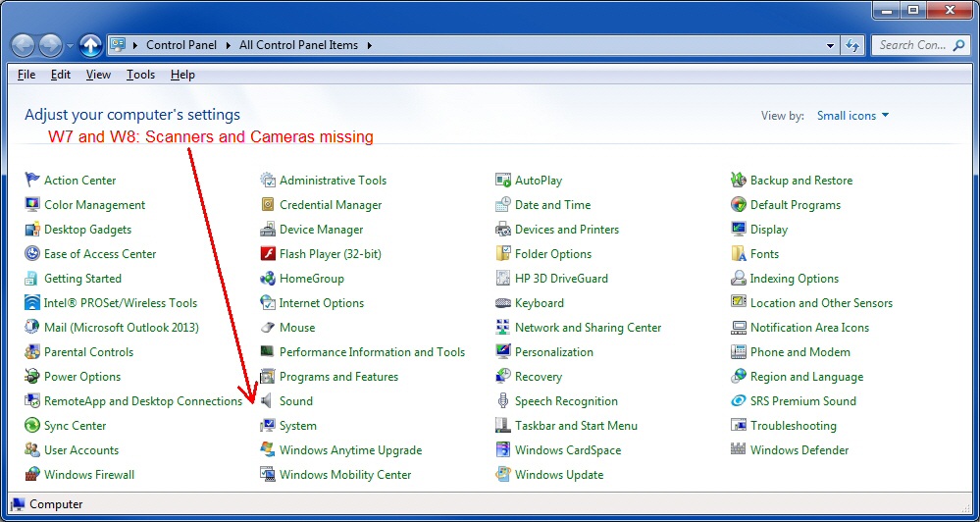Open Windows Mobility Center link
Viewport: 980px width, 522px height.
(345, 475)
